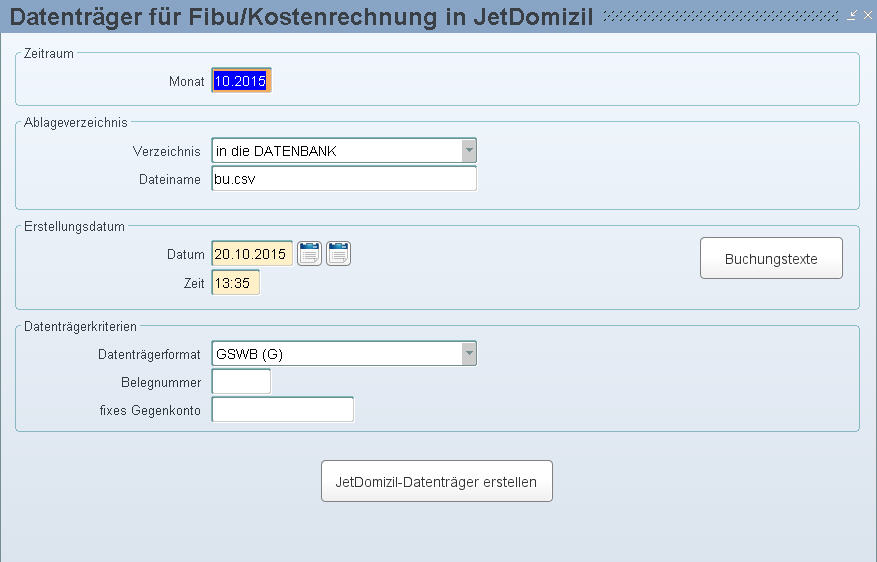Grab the dotted title bar grip

click(722, 16)
